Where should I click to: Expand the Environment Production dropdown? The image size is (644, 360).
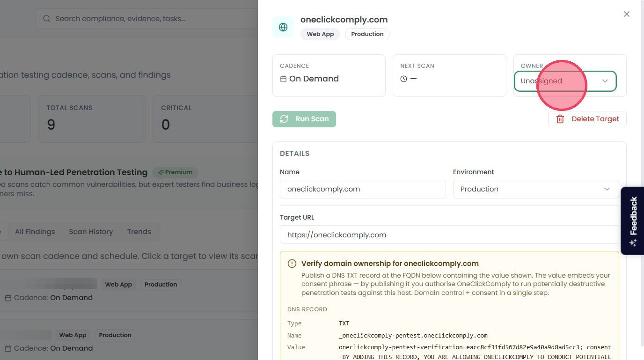pyautogui.click(x=536, y=189)
